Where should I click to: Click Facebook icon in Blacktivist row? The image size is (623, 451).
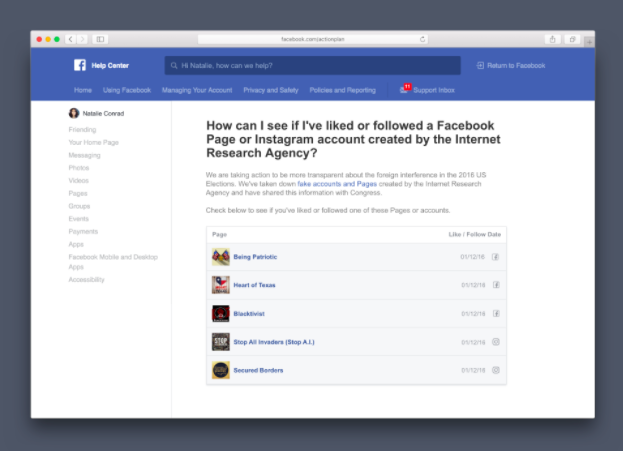pyautogui.click(x=496, y=314)
